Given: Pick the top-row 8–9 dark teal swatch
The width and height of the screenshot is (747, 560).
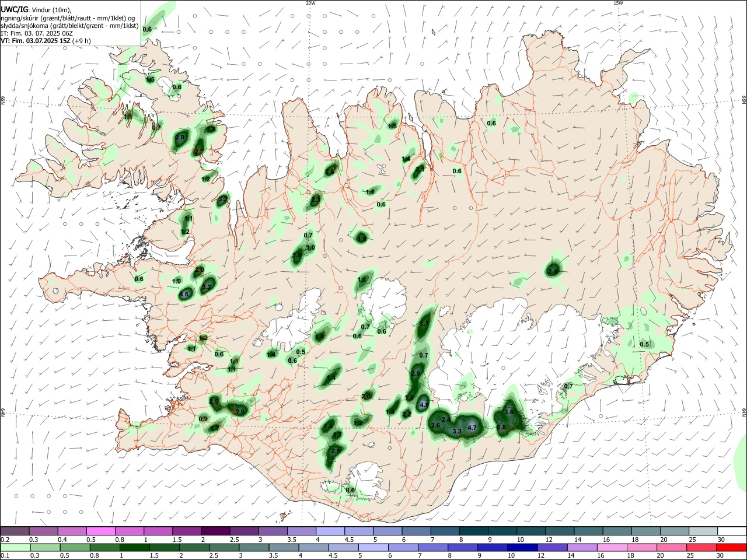Looking at the screenshot, I should point(473,531).
